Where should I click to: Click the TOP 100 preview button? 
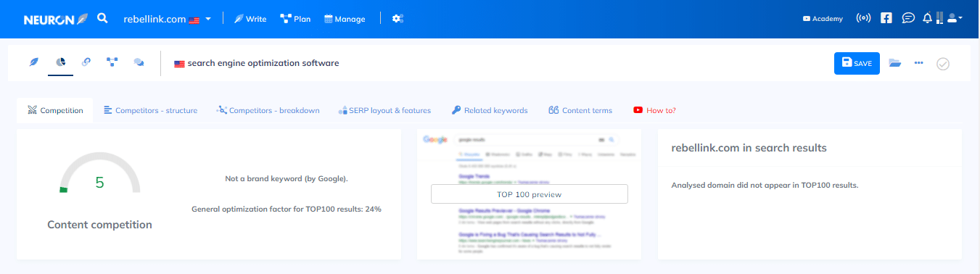point(530,194)
